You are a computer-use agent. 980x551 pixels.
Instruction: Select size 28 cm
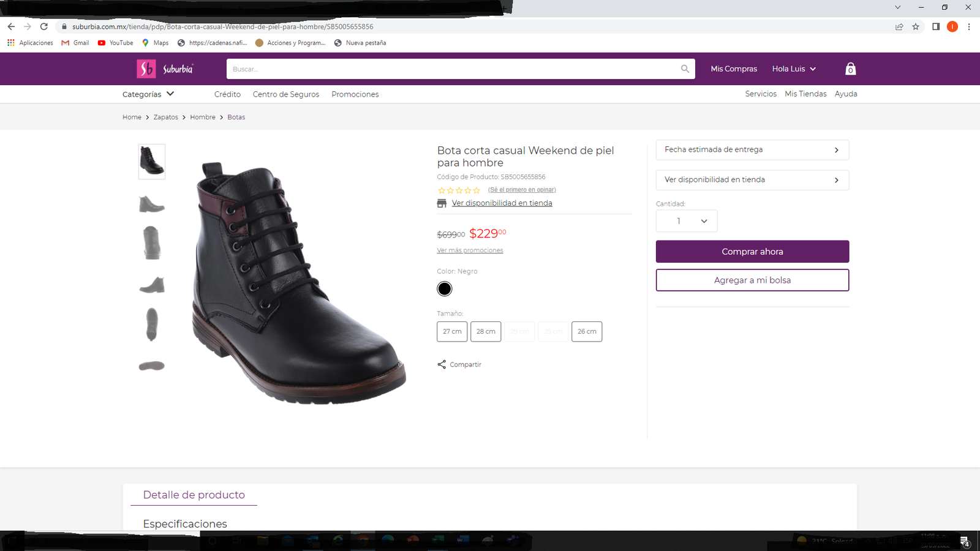click(486, 331)
